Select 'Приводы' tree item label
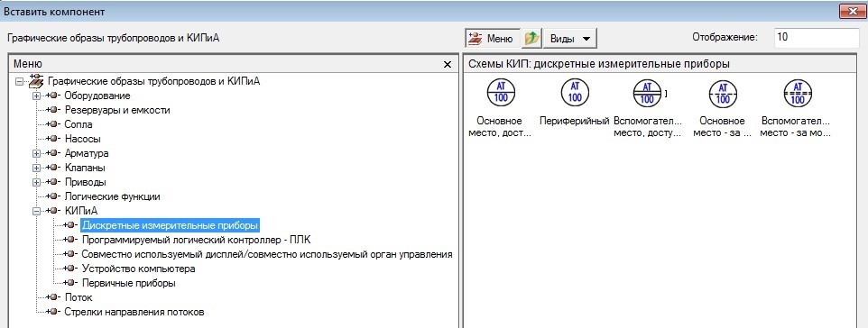This screenshot has width=868, height=328. 85,182
